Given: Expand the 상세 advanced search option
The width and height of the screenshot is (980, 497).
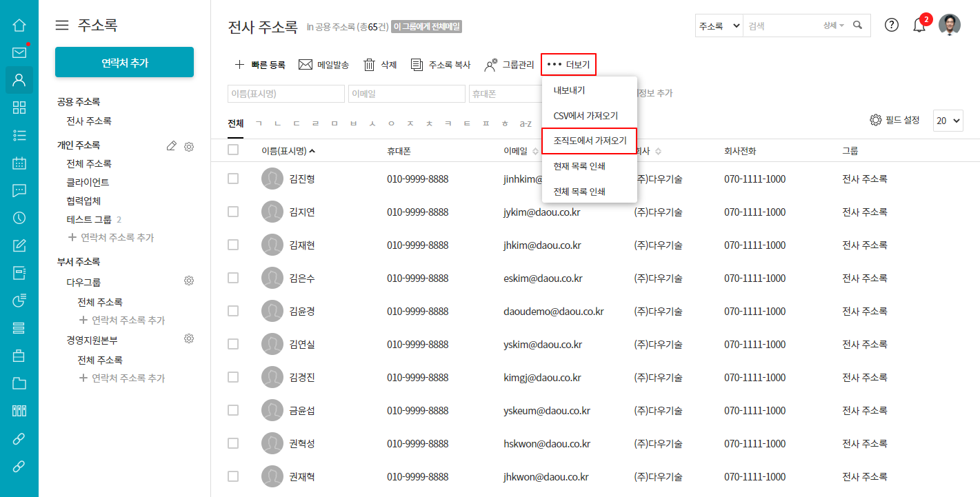Looking at the screenshot, I should pos(833,26).
